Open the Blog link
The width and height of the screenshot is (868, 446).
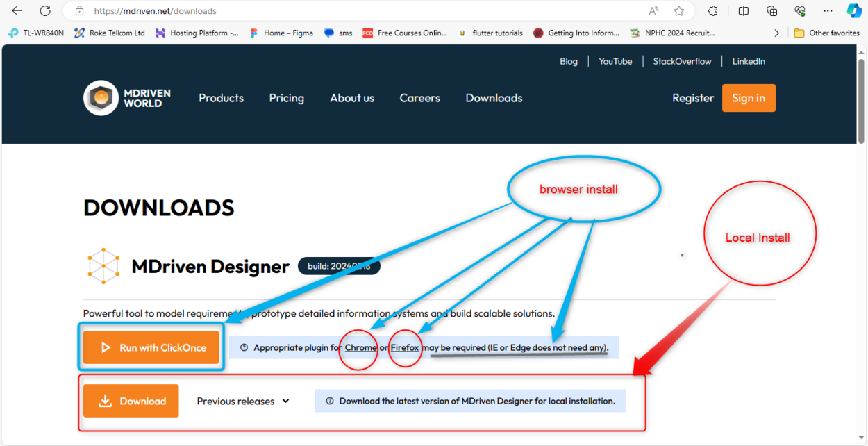click(569, 61)
